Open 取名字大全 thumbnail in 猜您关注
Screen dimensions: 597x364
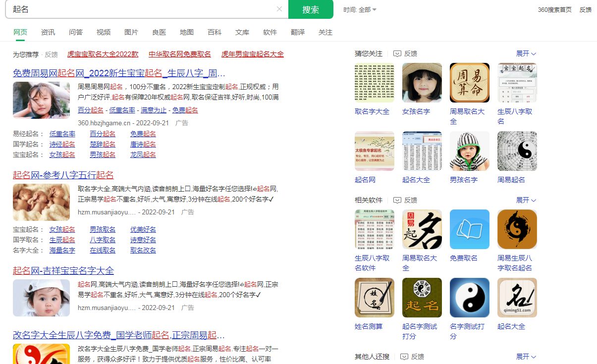click(x=375, y=83)
